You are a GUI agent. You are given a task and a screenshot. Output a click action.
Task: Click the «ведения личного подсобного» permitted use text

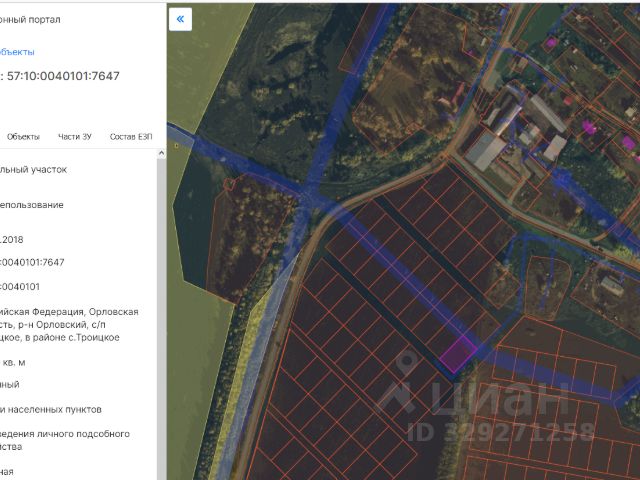point(65,434)
